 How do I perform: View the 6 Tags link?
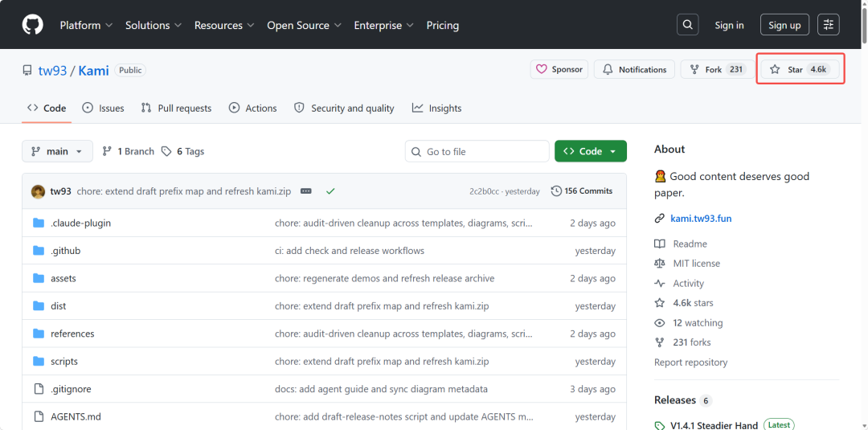(x=182, y=151)
